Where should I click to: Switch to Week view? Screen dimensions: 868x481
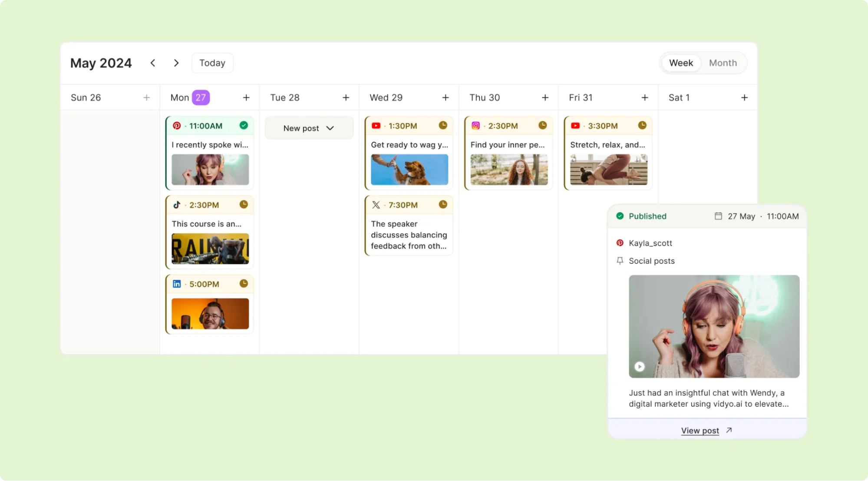[681, 63]
